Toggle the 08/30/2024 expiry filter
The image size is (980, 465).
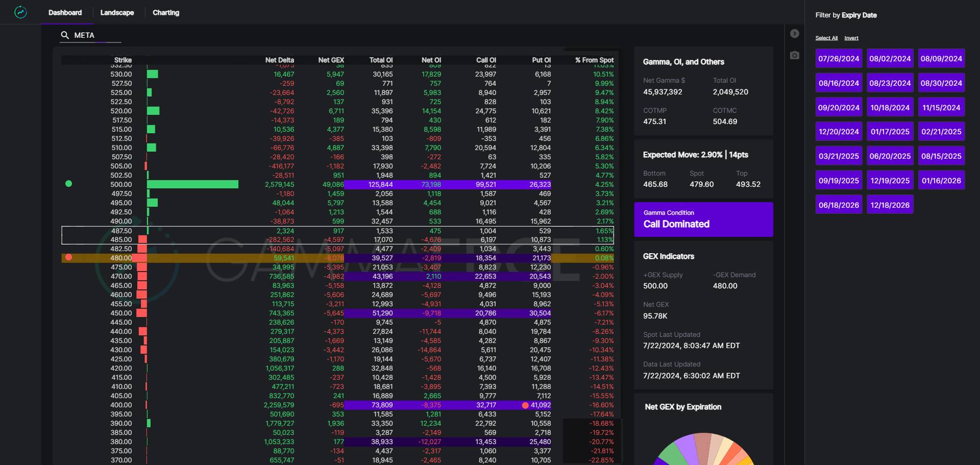coord(941,83)
